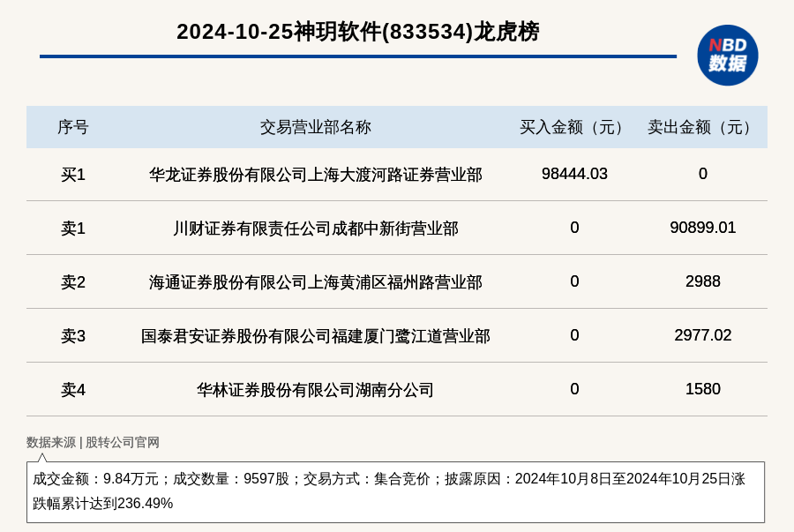Click the 数据来源 | 股转公司官网 source note
The height and width of the screenshot is (532, 794).
point(93,442)
